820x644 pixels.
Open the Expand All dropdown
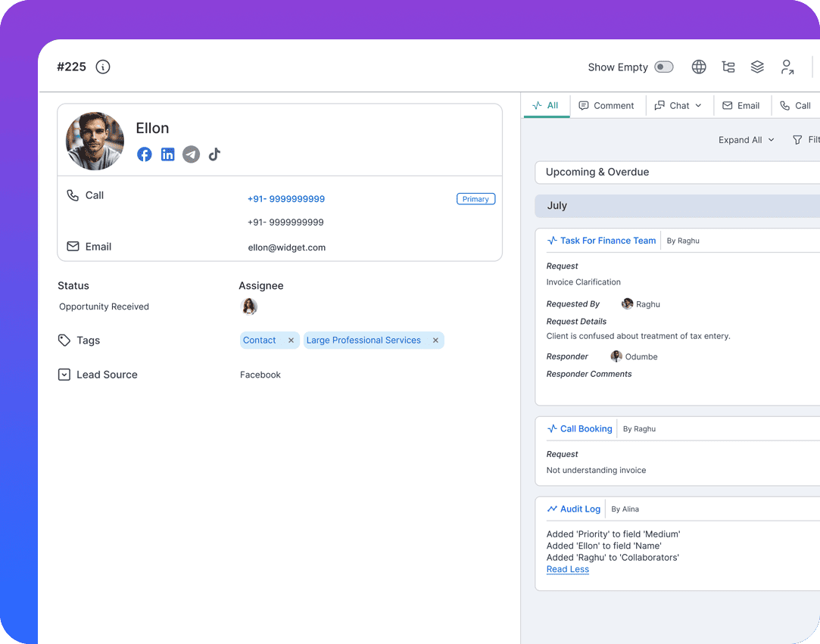(x=747, y=140)
